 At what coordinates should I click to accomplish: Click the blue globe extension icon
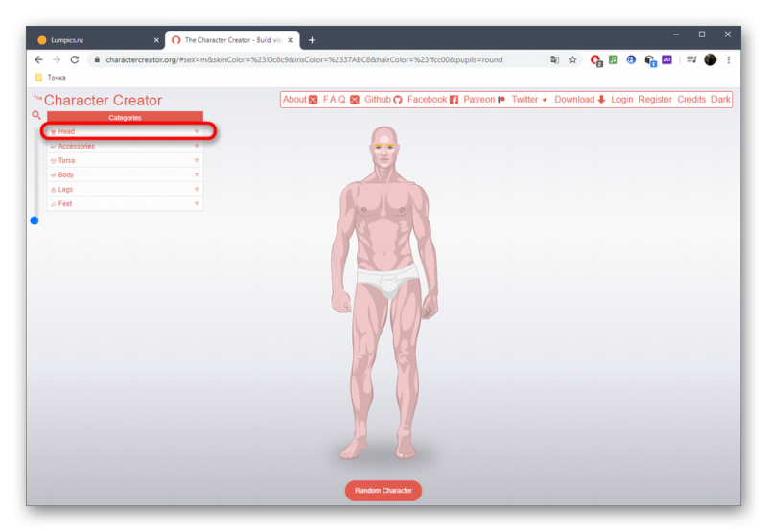(631, 59)
